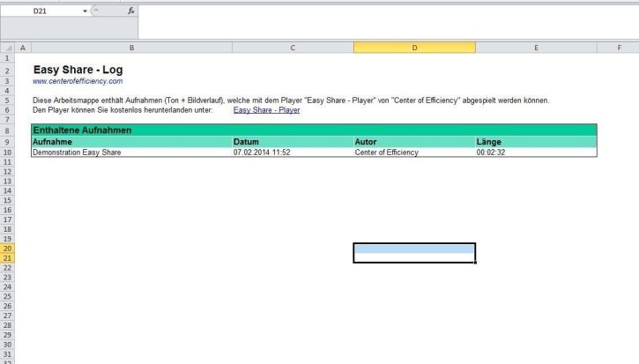Select column A header
The width and height of the screenshot is (639, 364).
click(x=23, y=48)
